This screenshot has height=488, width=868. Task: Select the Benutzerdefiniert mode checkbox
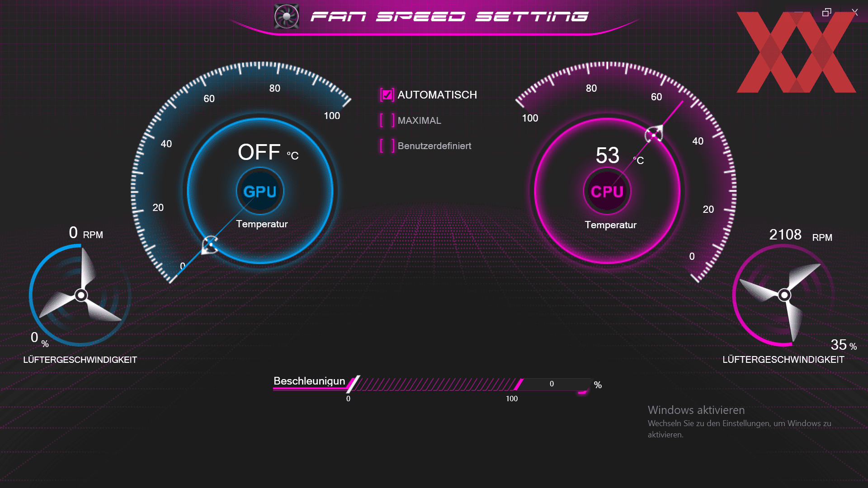click(x=387, y=145)
